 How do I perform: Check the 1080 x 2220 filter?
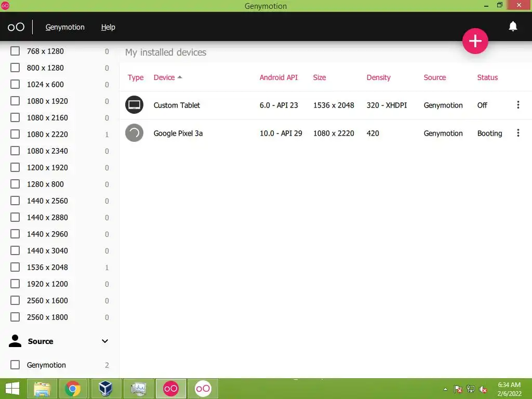(15, 134)
